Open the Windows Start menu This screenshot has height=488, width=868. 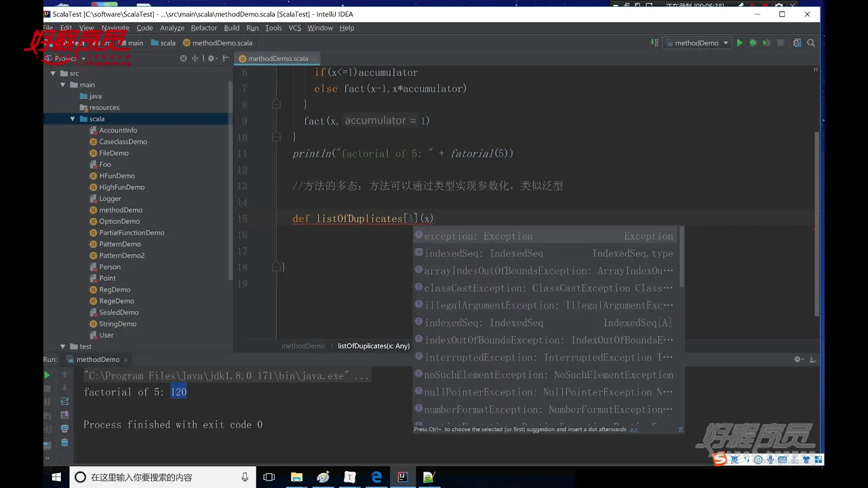[x=56, y=477]
